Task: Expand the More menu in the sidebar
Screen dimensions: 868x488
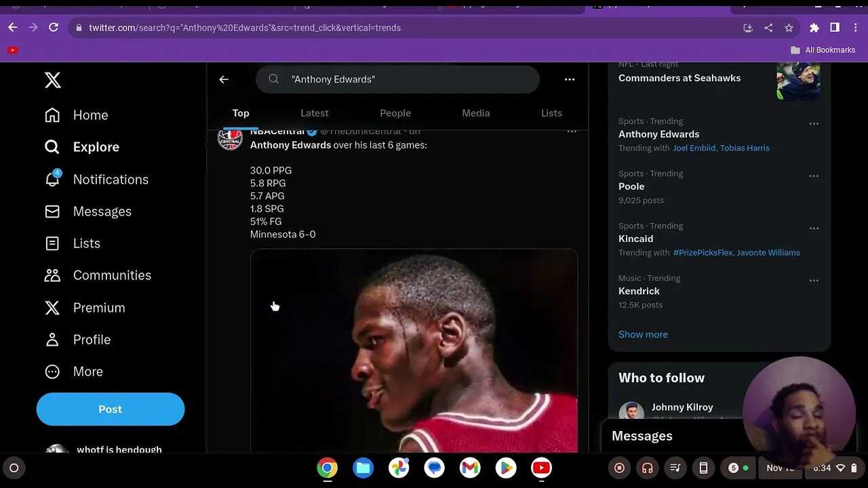Action: pos(74,371)
